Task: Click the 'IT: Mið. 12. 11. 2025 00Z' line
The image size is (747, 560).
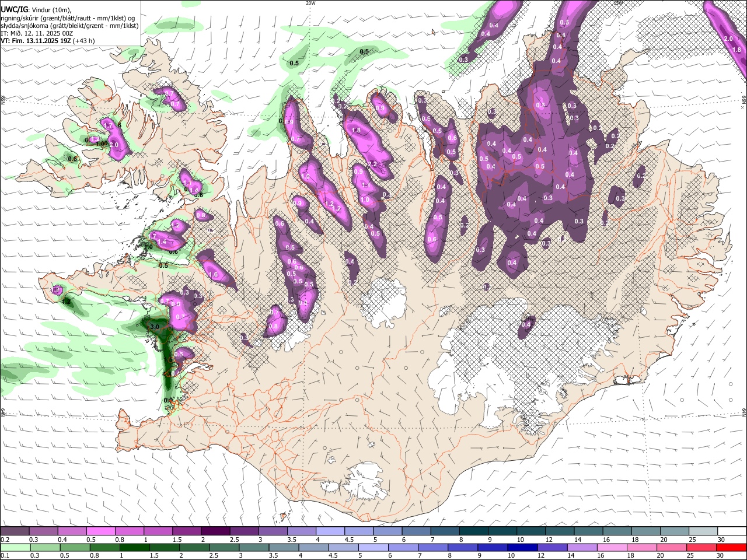Action: click(x=37, y=33)
